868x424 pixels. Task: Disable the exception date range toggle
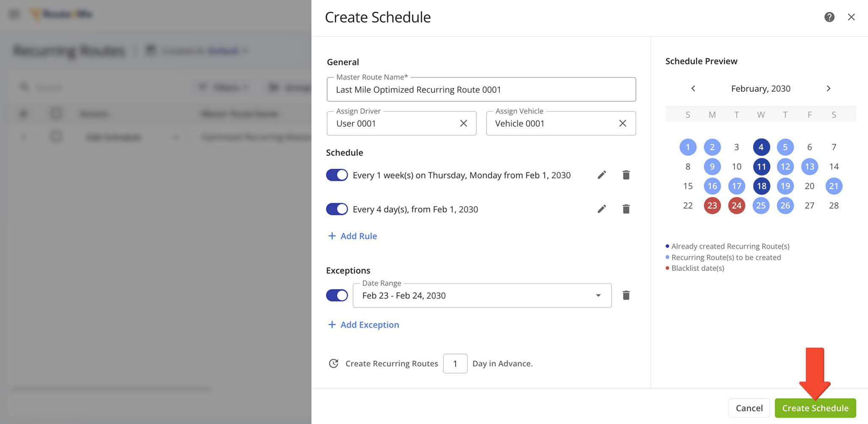(x=337, y=295)
